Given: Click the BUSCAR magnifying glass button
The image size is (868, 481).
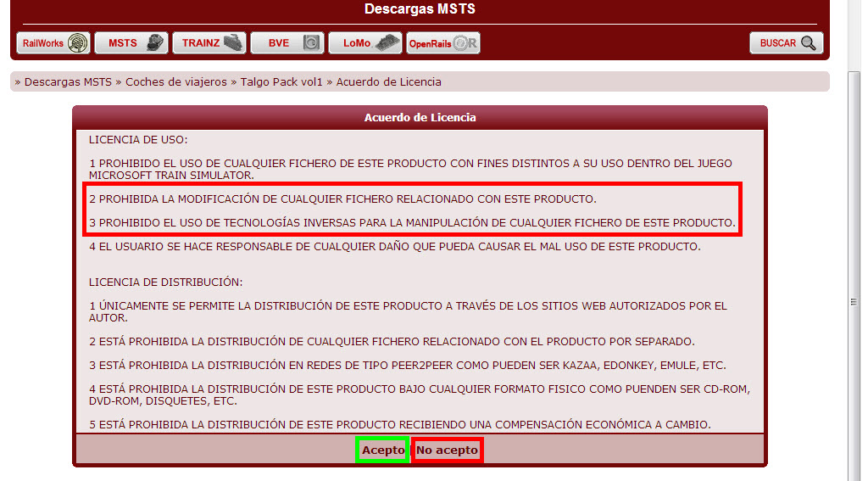Looking at the screenshot, I should (787, 43).
